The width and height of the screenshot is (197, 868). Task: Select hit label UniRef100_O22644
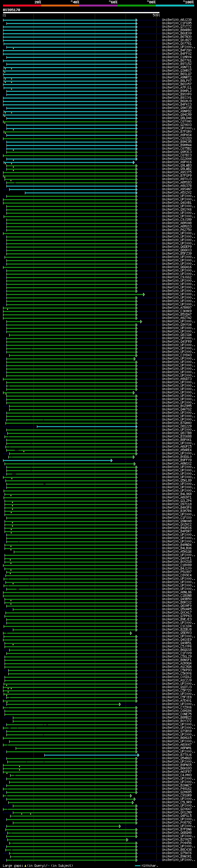[x=177, y=159]
